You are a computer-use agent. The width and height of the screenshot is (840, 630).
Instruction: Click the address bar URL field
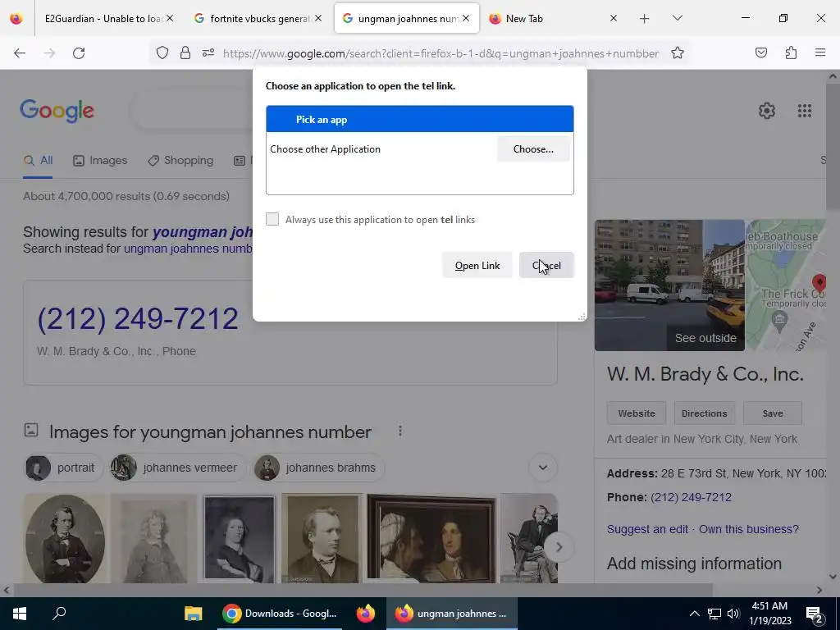click(441, 53)
